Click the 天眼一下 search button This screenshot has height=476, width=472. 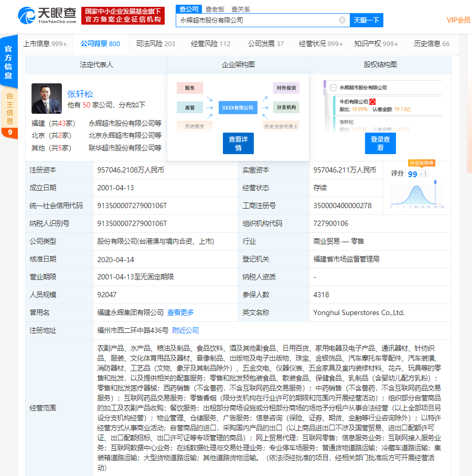(366, 20)
